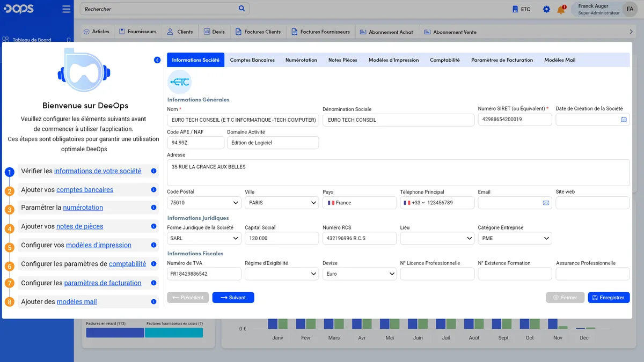Click info icon beside modèles d'impression step
Viewport: 644px width, 362px height.
pyautogui.click(x=153, y=245)
